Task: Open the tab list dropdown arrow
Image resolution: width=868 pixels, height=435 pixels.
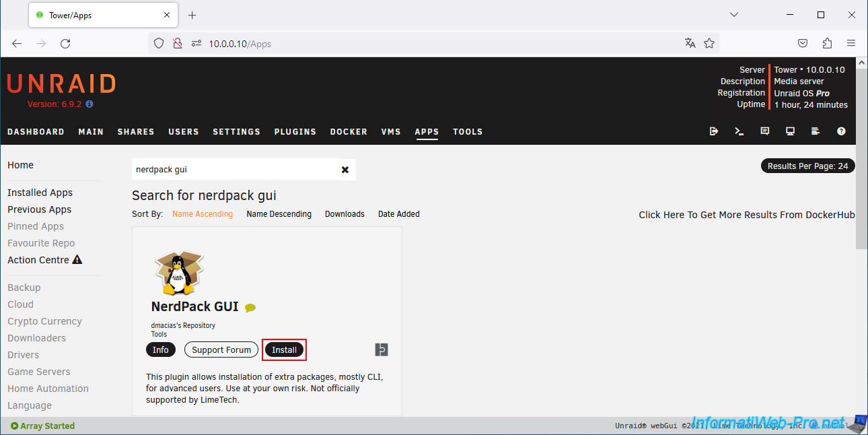Action: (x=734, y=15)
